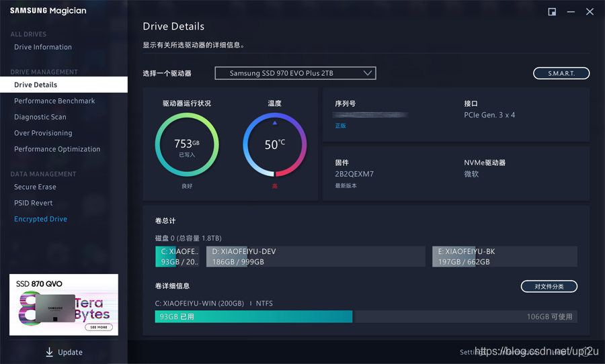The width and height of the screenshot is (605, 364).
Task: Click the Update label
Action: pyautogui.click(x=70, y=352)
